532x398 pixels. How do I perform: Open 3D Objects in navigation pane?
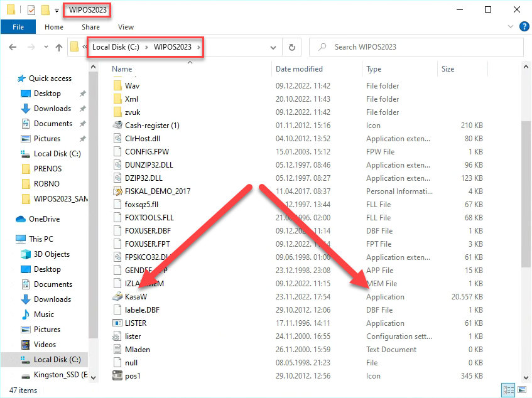(52, 254)
